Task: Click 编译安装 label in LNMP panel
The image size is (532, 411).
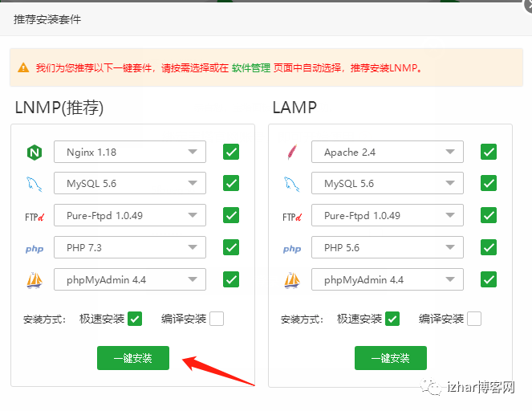Action: [184, 319]
